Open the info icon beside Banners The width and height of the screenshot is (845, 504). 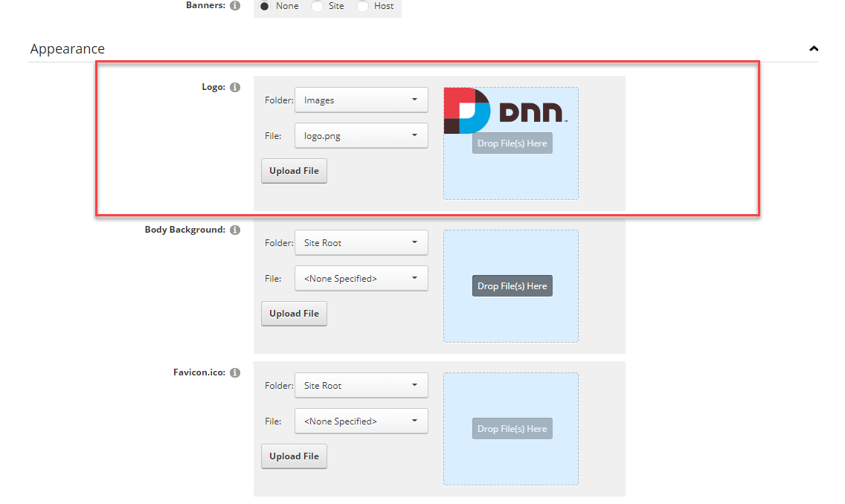[x=235, y=5]
